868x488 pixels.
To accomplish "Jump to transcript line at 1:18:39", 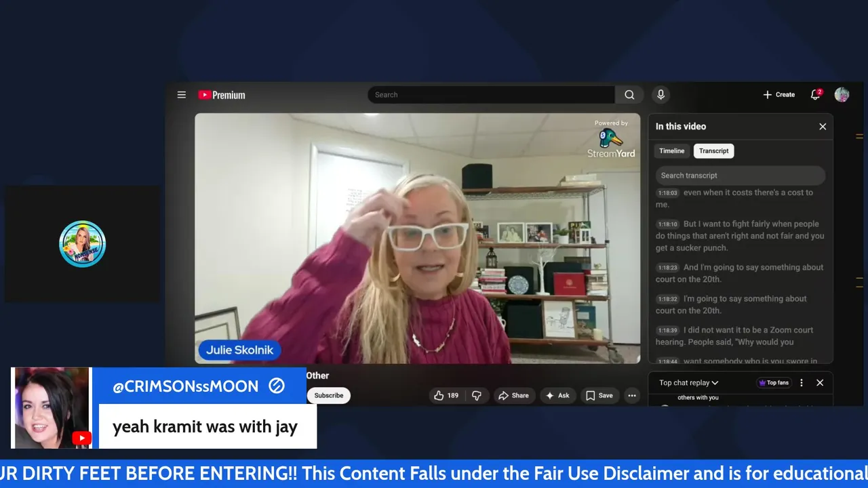I will (x=741, y=336).
